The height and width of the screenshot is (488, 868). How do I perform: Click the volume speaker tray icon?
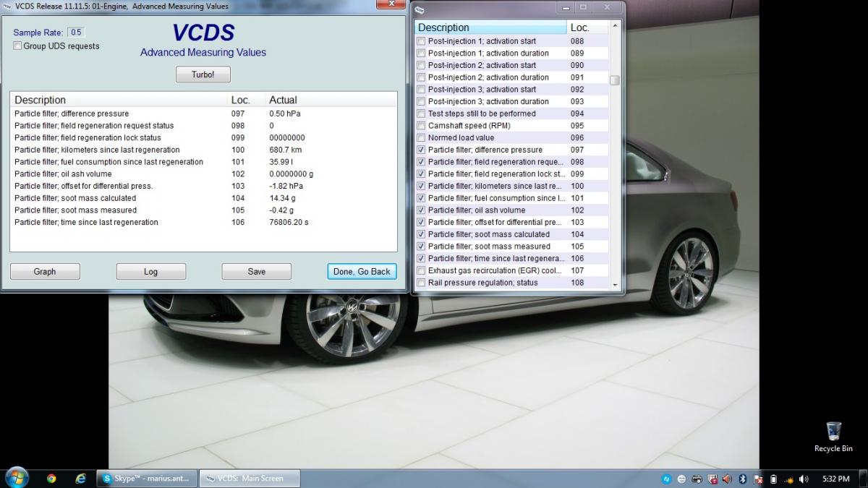pos(804,479)
